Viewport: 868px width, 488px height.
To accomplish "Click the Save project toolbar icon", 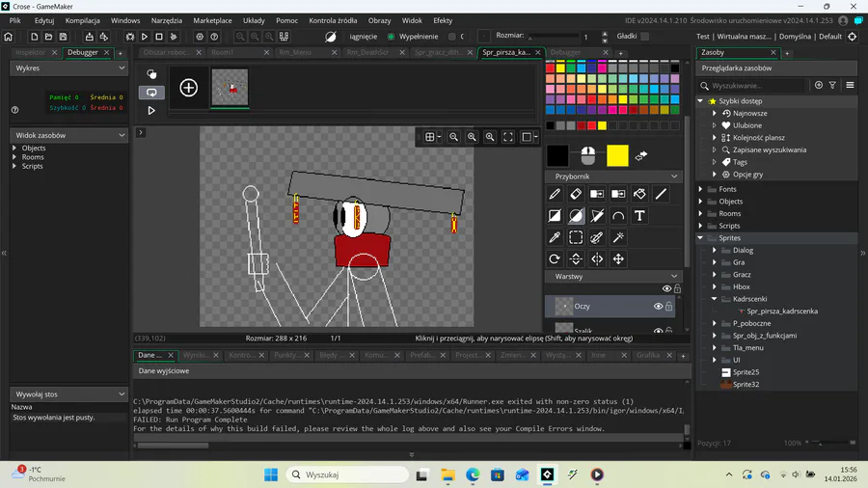I will [63, 37].
